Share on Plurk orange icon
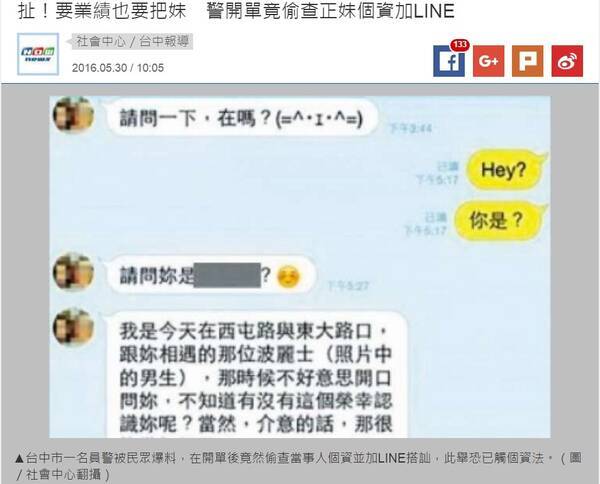This screenshot has width=600, height=484. [528, 61]
